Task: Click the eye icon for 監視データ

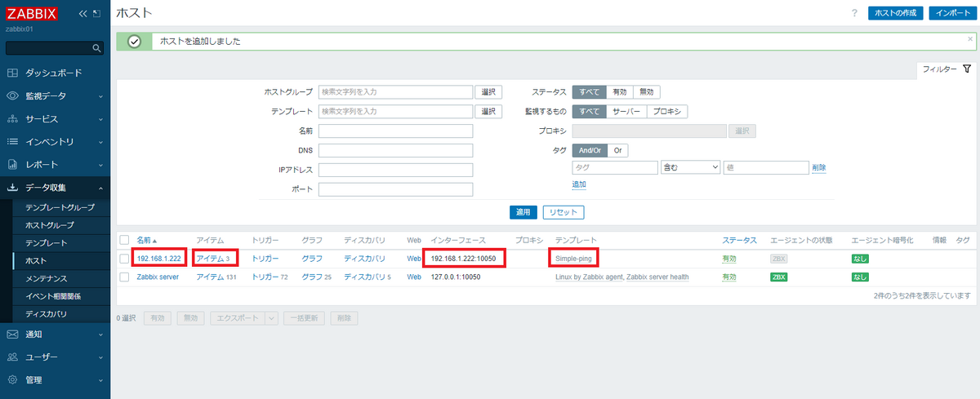Action: click(12, 95)
